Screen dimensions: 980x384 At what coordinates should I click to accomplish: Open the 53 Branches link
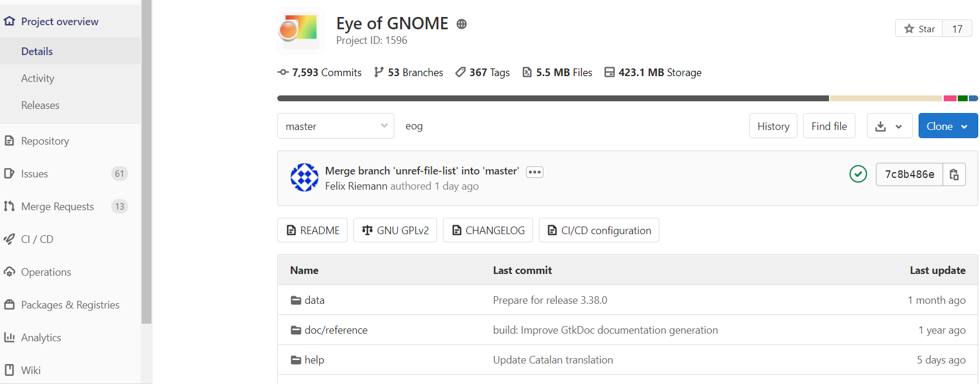pyautogui.click(x=409, y=73)
